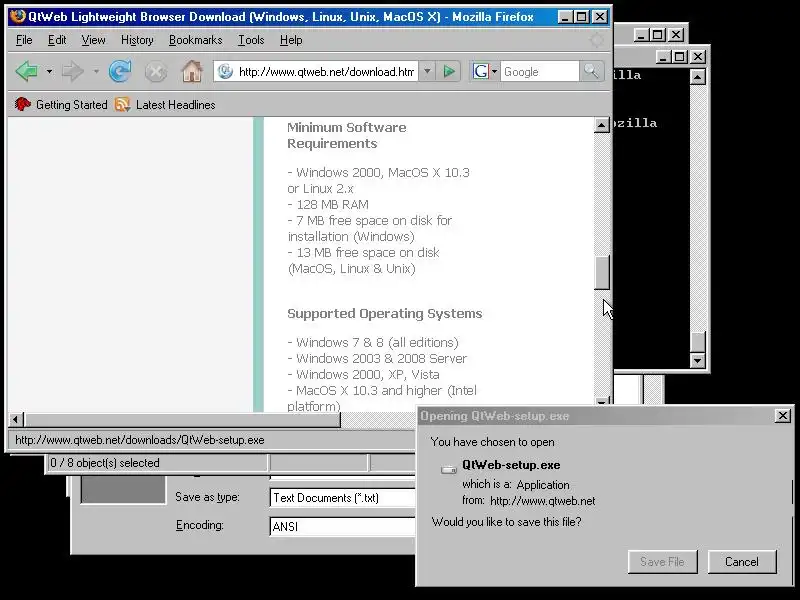The height and width of the screenshot is (600, 800).
Task: Open the Forward history dropdown arrow
Action: pyautogui.click(x=96, y=71)
